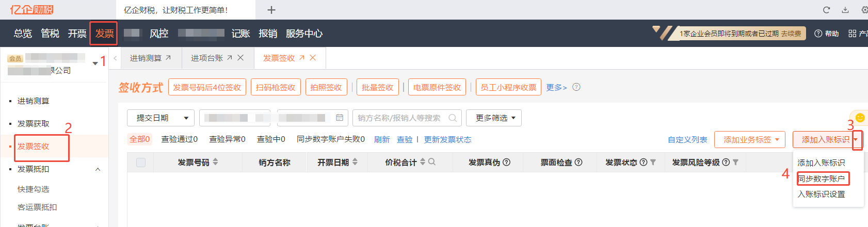Tick the select-all checkbox in table header

[x=141, y=163]
